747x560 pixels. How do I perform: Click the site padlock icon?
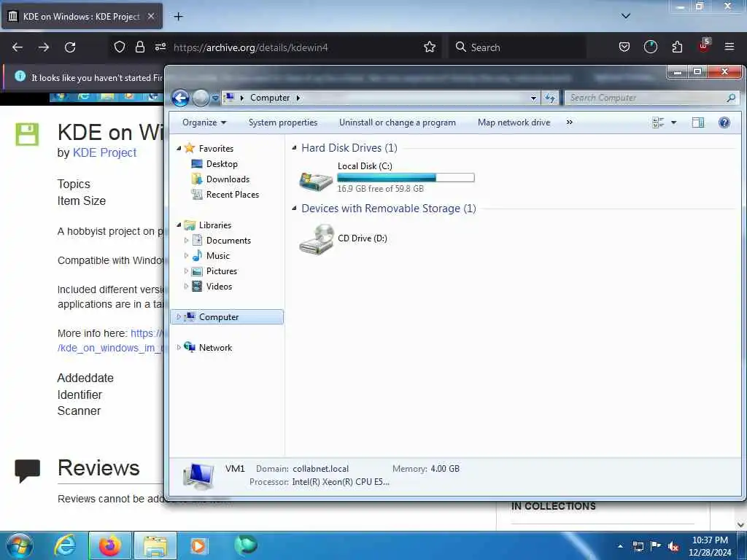tap(139, 47)
